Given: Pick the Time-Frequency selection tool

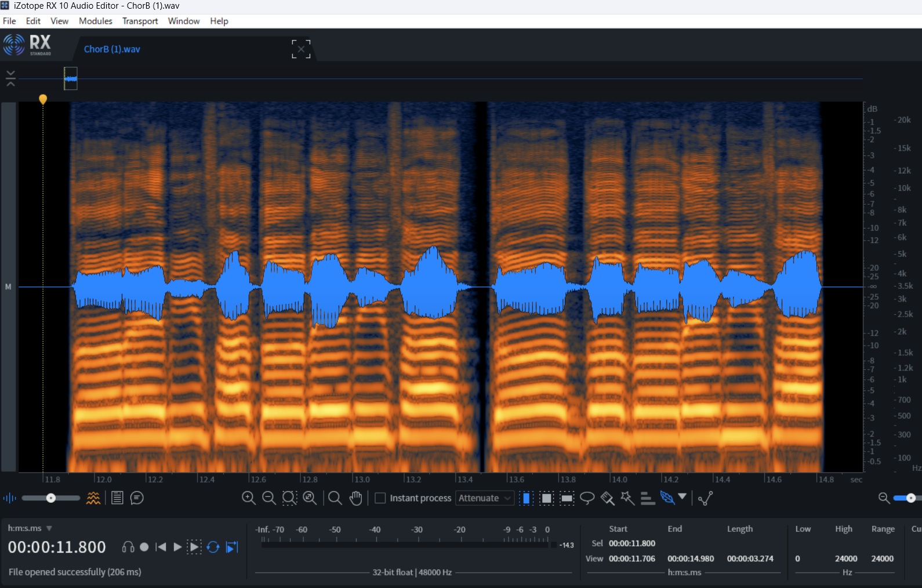Looking at the screenshot, I should click(x=546, y=498).
